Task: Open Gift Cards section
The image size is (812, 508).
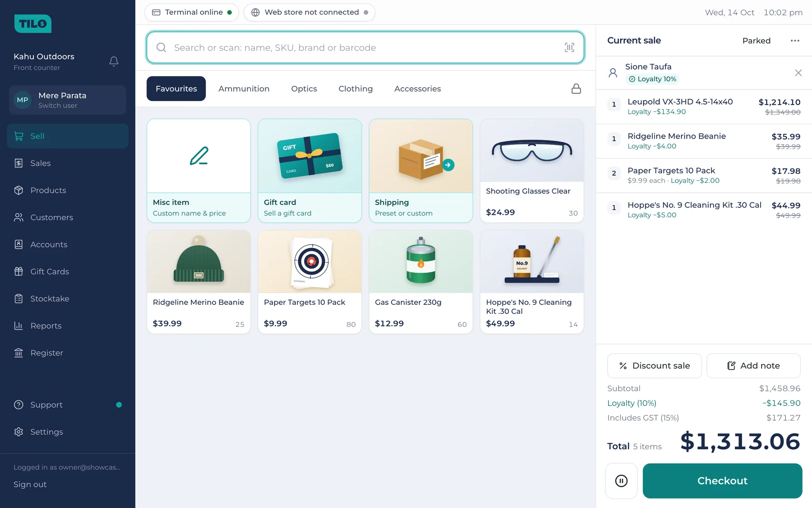Action: click(x=68, y=271)
